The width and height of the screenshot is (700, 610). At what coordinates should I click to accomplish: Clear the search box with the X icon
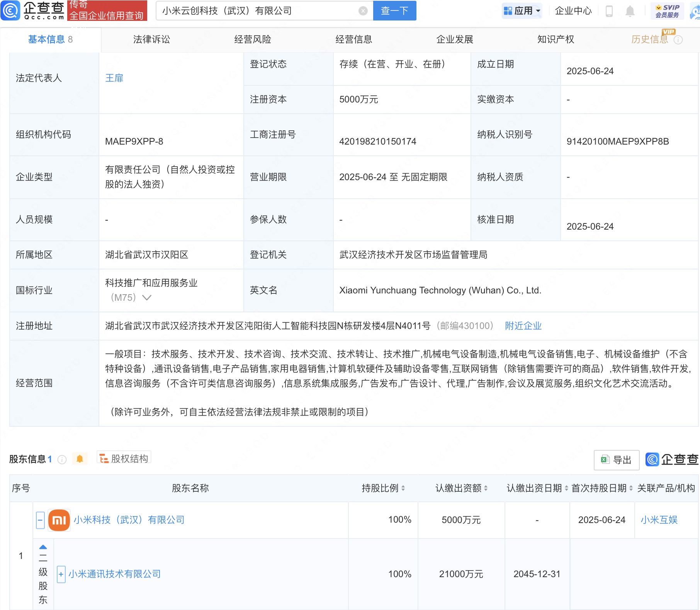[363, 11]
